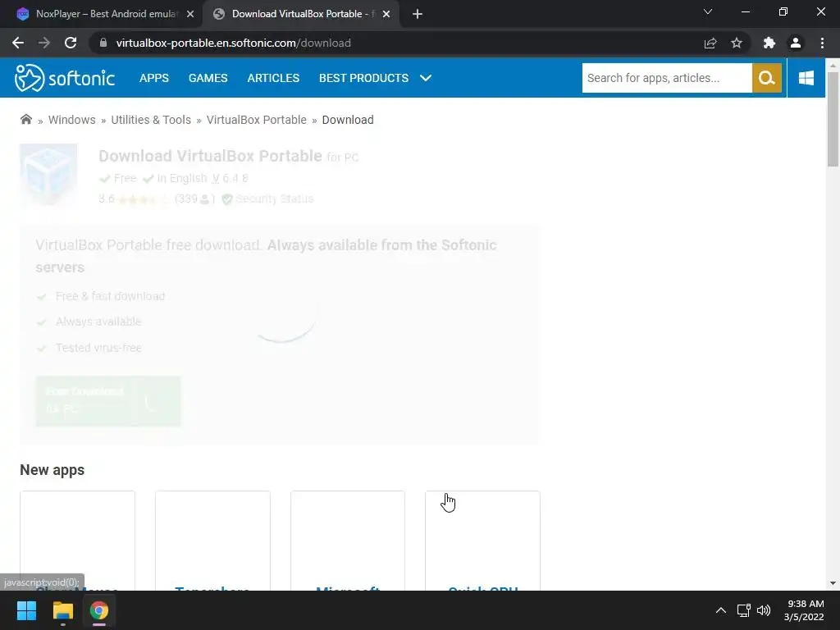Open the tab search dropdown arrow
Screen dimensions: 840x630
708,11
